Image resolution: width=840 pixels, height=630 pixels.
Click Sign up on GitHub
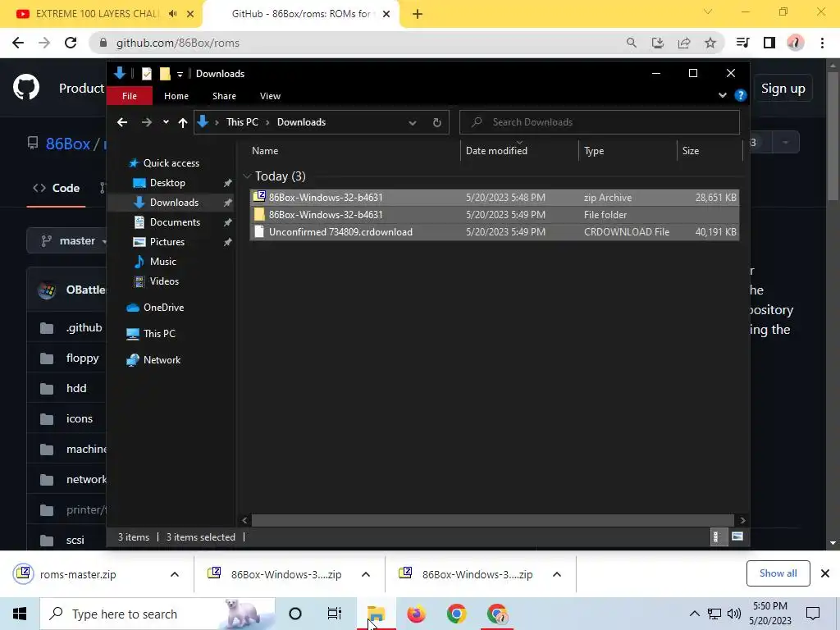pos(783,89)
